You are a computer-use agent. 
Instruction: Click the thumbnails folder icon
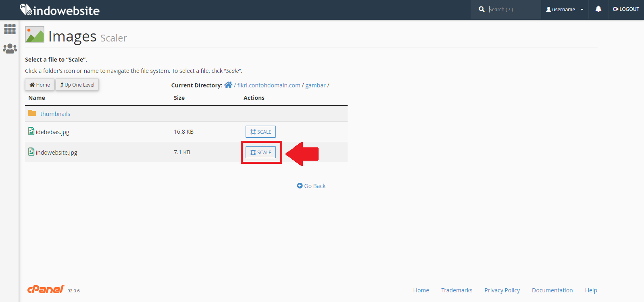pyautogui.click(x=32, y=114)
